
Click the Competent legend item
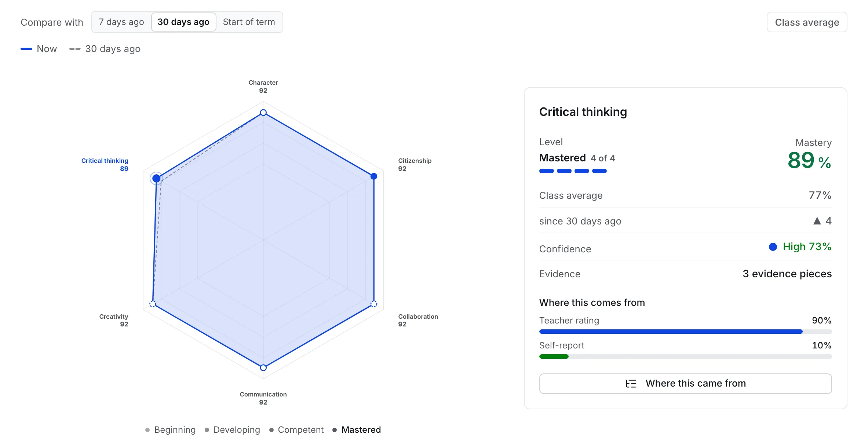296,430
